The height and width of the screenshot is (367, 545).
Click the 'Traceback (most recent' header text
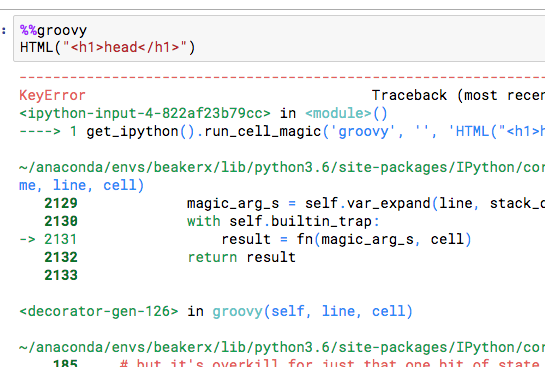458,95
